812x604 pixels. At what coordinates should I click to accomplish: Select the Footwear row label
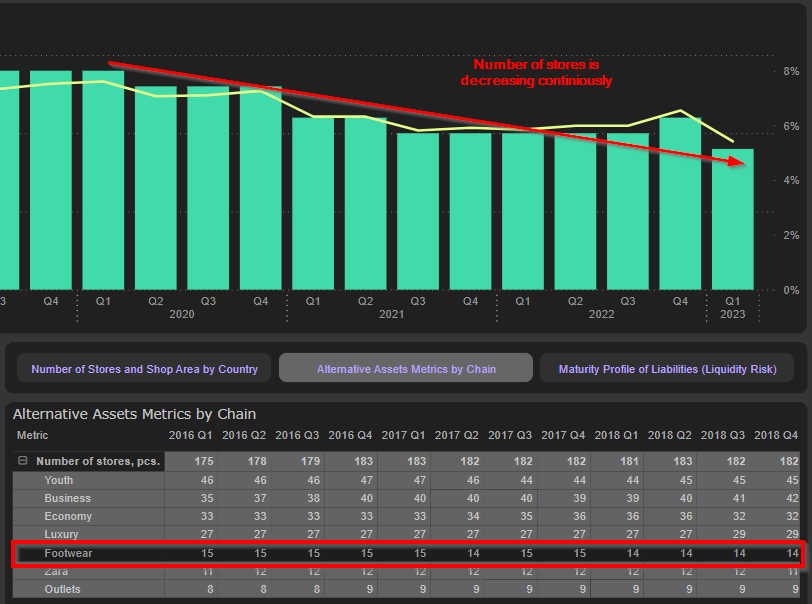(x=67, y=553)
